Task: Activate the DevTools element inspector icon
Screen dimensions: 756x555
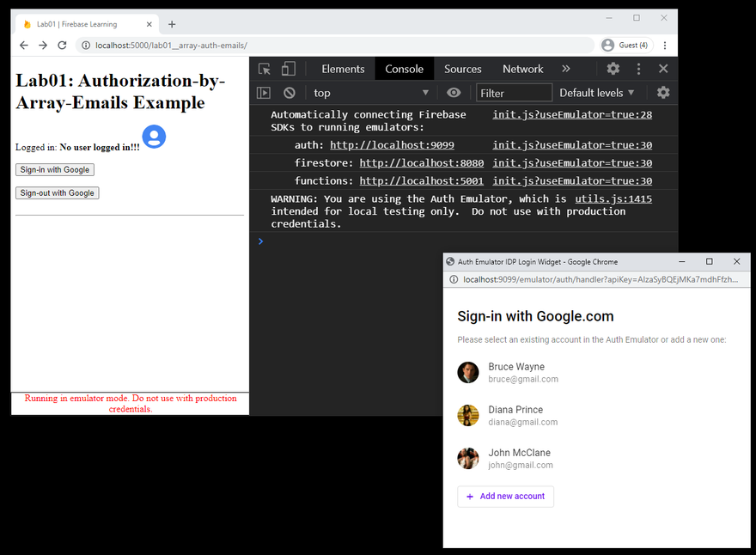Action: tap(265, 69)
